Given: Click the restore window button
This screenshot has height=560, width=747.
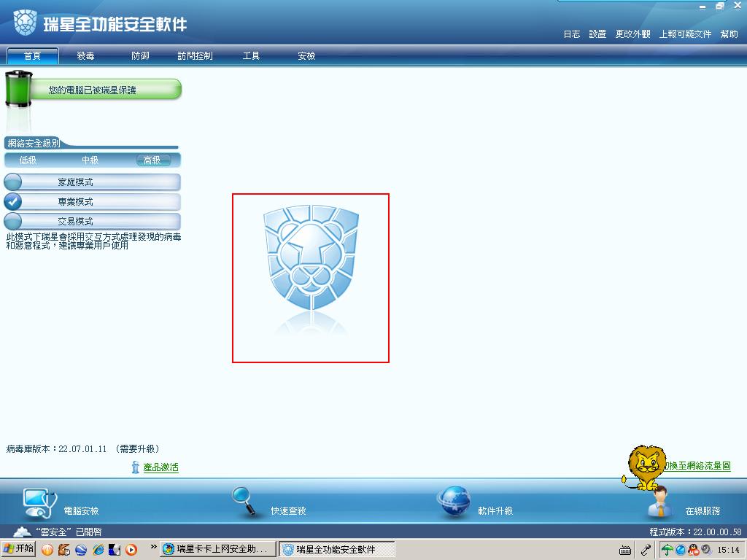Looking at the screenshot, I should pos(719,6).
